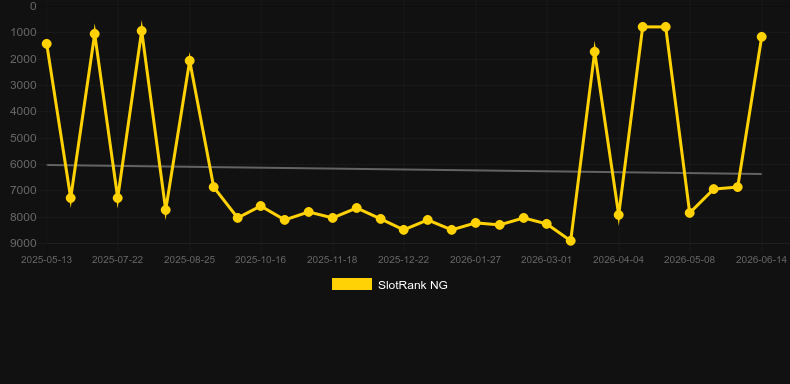
Task: Click the 2025-11-18 x-axis label
Action: (x=332, y=260)
